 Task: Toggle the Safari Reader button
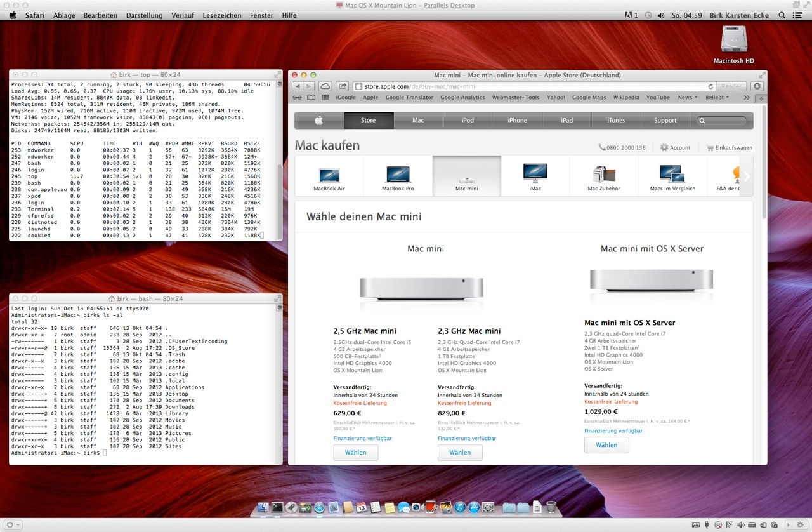(731, 86)
